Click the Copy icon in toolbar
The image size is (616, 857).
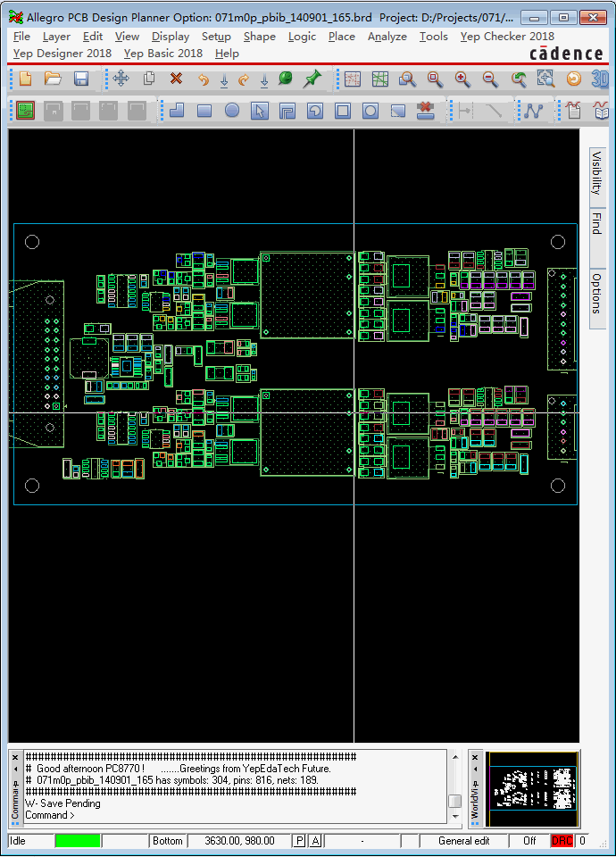(x=149, y=79)
